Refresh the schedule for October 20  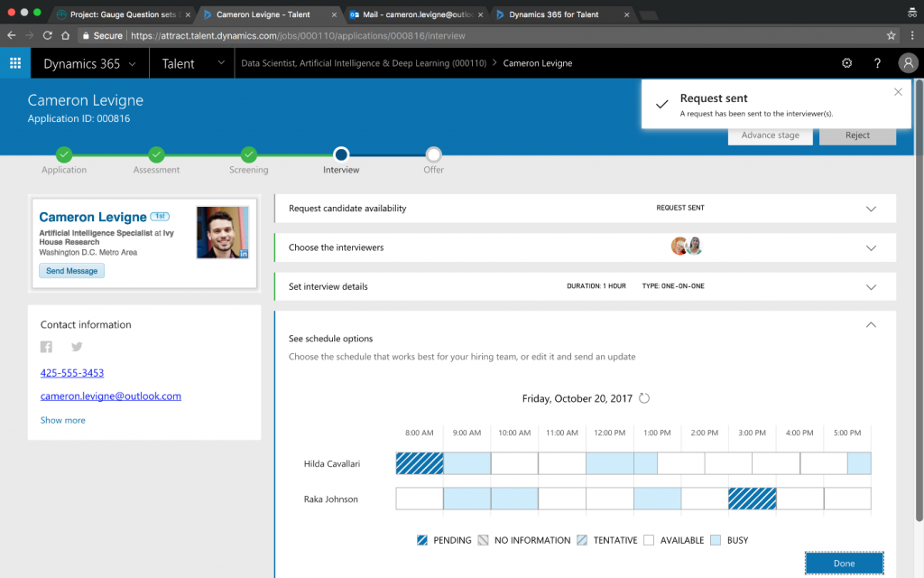[x=644, y=398]
